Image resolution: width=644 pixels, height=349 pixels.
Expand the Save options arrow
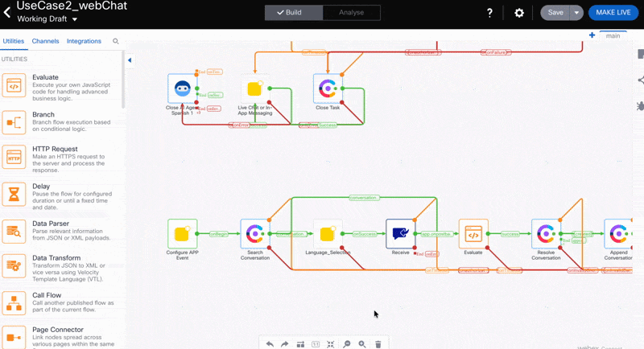click(x=576, y=13)
